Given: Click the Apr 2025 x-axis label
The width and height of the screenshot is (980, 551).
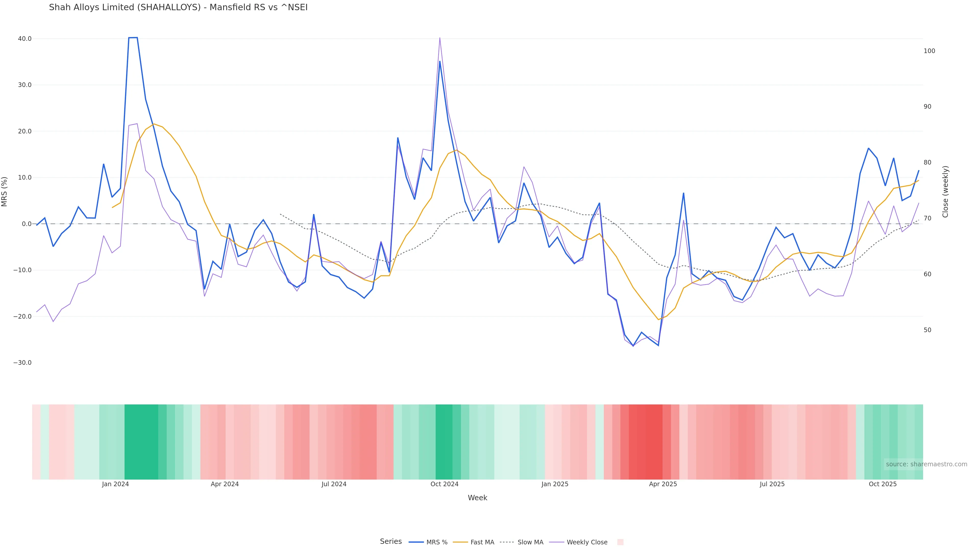Looking at the screenshot, I should click(663, 484).
